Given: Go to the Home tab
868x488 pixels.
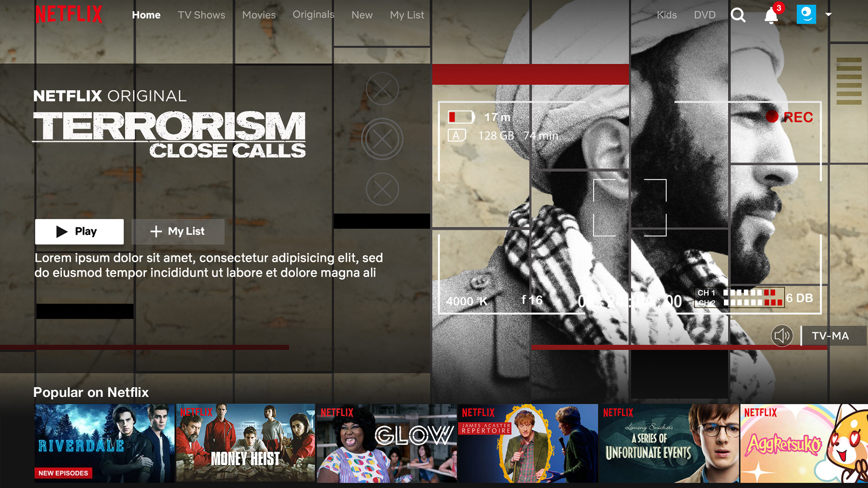Looking at the screenshot, I should 146,15.
